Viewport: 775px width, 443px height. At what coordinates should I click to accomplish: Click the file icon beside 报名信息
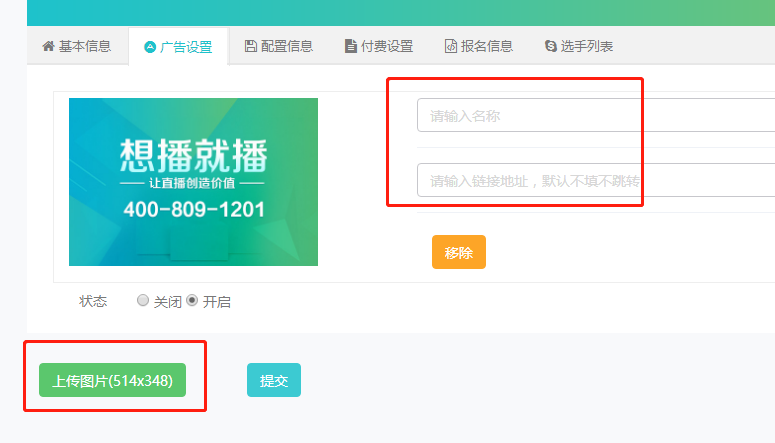click(x=451, y=46)
